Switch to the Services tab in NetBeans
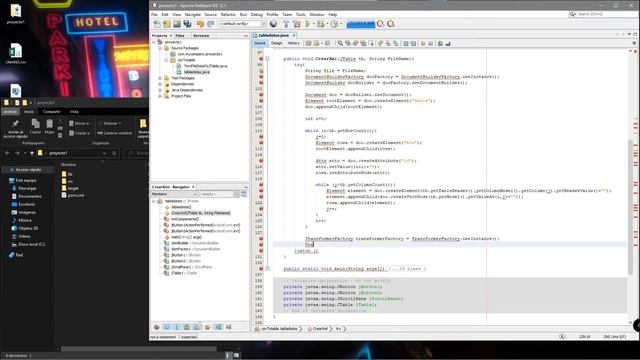Screen dimensions: 640x360 [201, 36]
